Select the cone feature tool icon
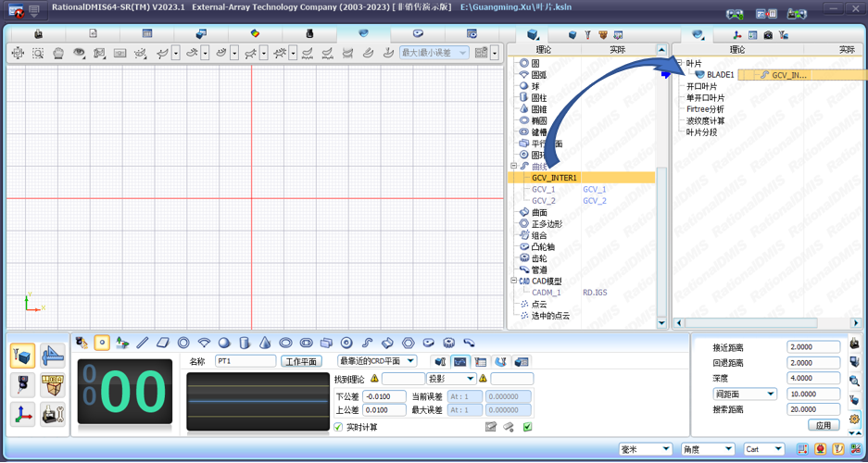868x463 pixels. pos(265,343)
